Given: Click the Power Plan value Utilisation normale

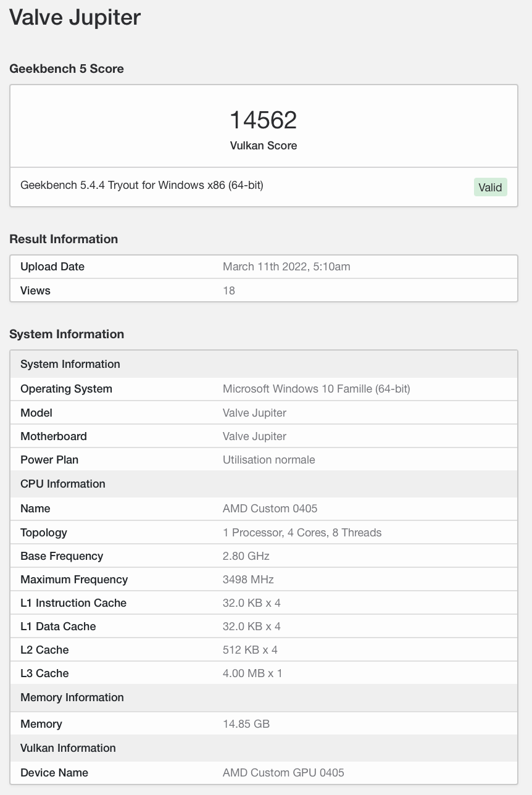Looking at the screenshot, I should [x=268, y=460].
